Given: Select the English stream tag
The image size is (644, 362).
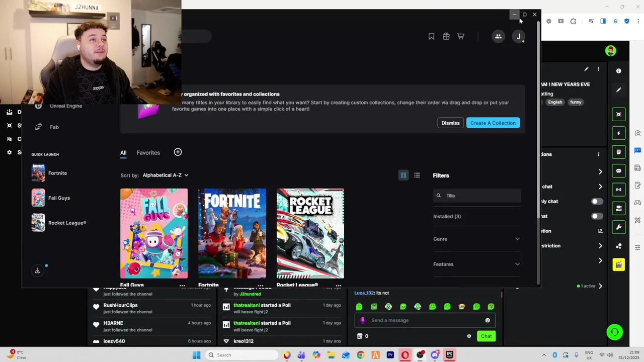Looking at the screenshot, I should click(555, 102).
